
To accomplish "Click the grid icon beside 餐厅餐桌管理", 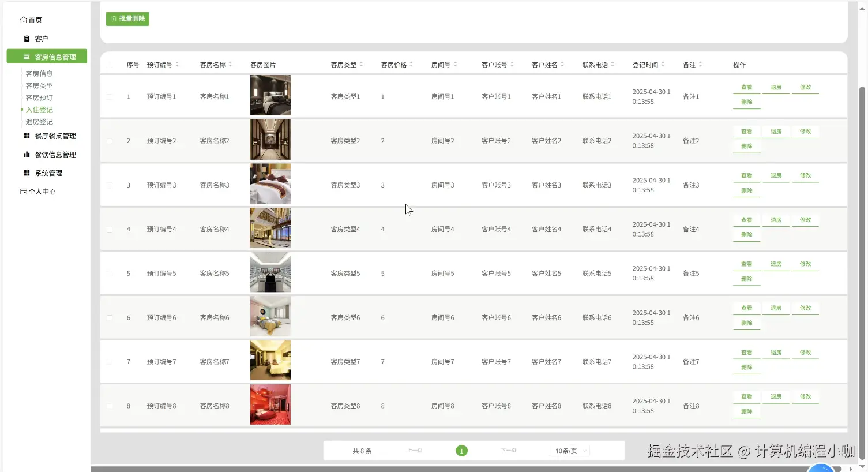I will click(27, 136).
